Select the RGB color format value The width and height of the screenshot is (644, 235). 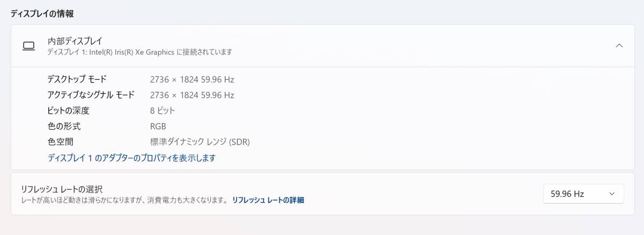(158, 126)
